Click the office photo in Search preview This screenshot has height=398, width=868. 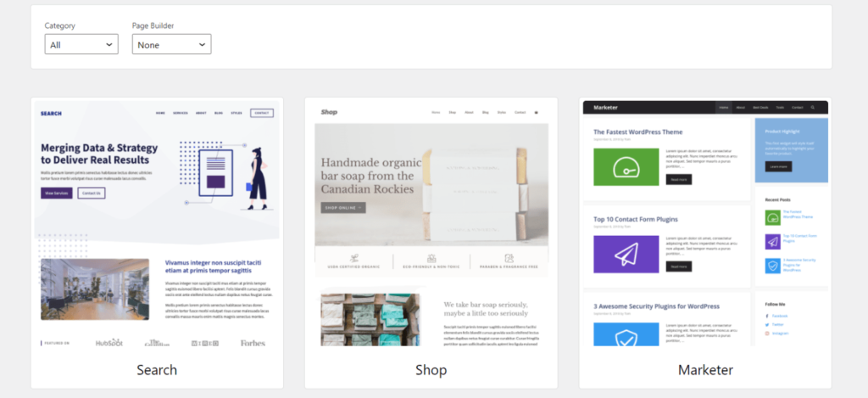(x=95, y=289)
